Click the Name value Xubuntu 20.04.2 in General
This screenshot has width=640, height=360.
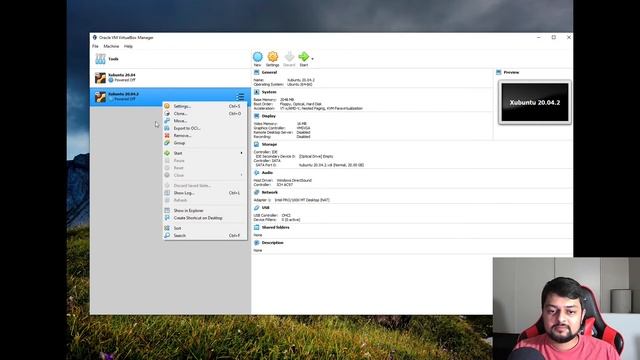click(301, 80)
